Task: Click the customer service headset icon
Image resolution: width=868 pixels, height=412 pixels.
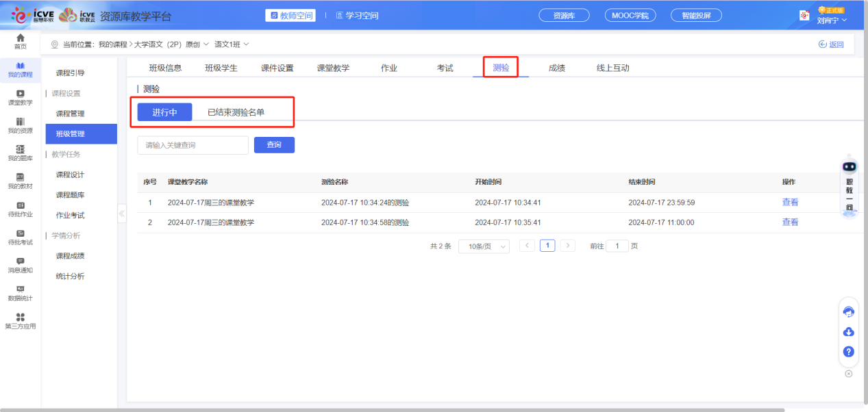Action: 848,312
